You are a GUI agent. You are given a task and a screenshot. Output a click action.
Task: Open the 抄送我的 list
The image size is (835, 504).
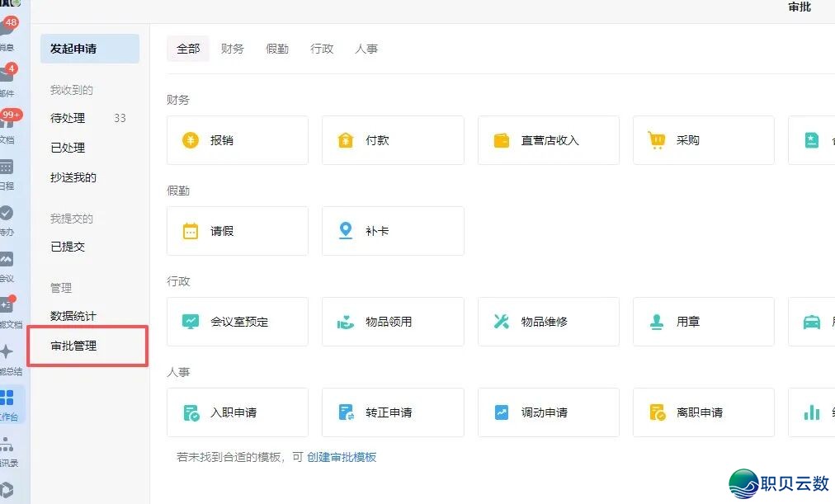point(73,177)
